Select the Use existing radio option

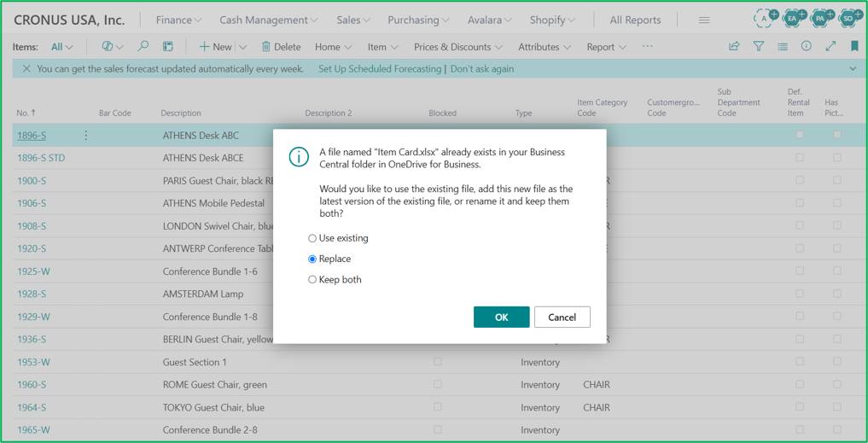coord(312,238)
